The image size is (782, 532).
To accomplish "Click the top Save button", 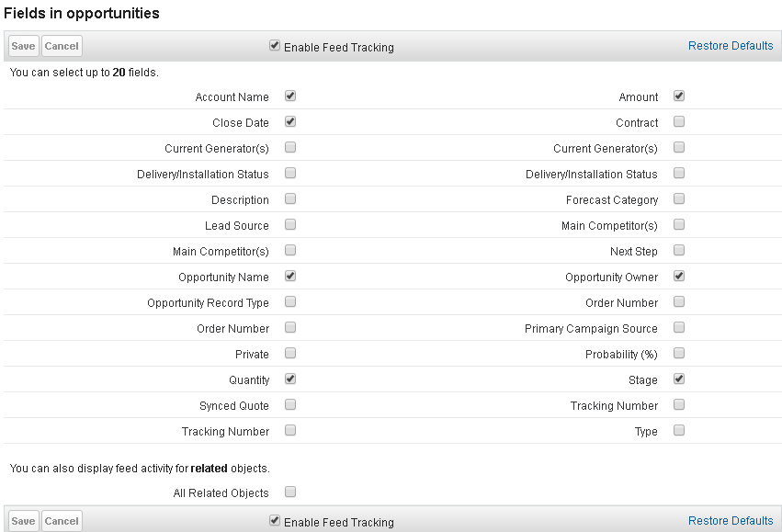I will [x=22, y=45].
